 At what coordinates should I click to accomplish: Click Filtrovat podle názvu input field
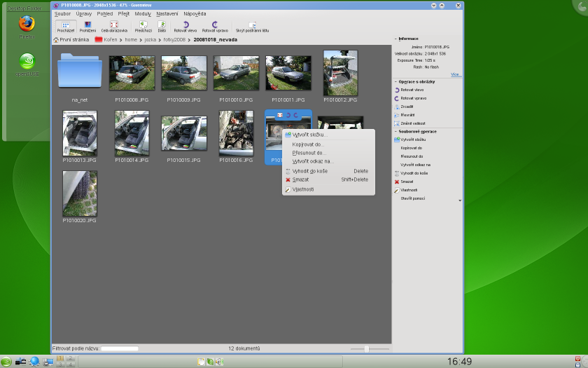[120, 348]
